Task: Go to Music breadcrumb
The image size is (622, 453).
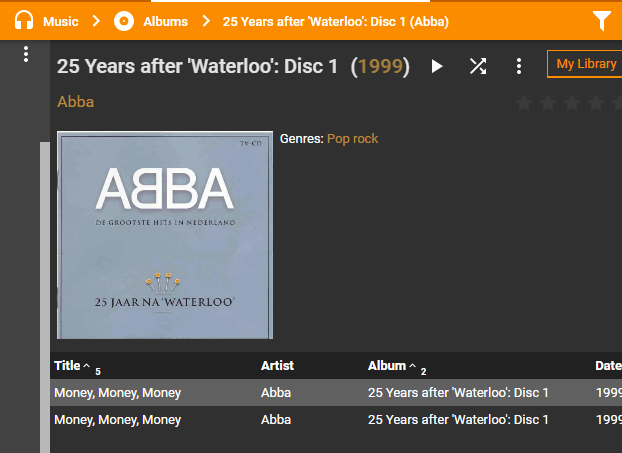Action: coord(61,21)
